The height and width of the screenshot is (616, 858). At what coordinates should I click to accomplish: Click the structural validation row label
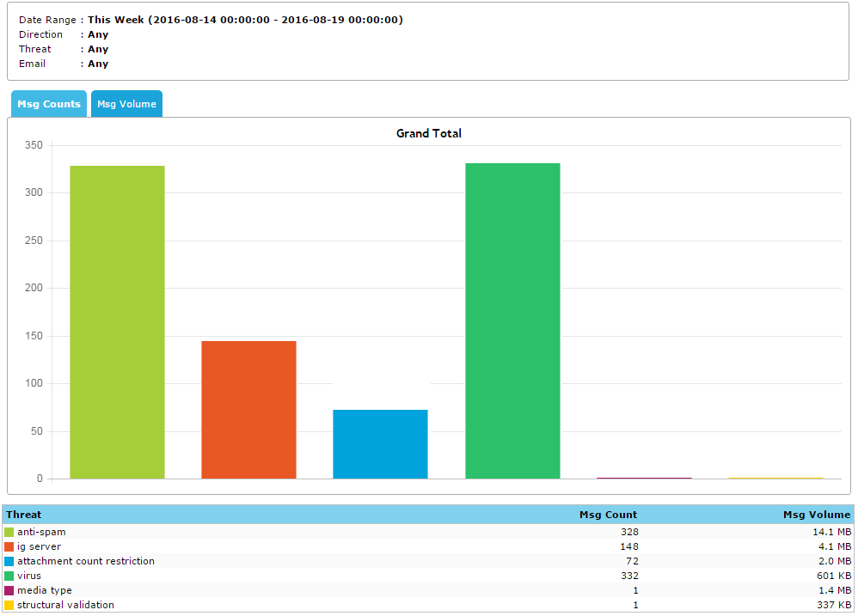click(x=65, y=606)
